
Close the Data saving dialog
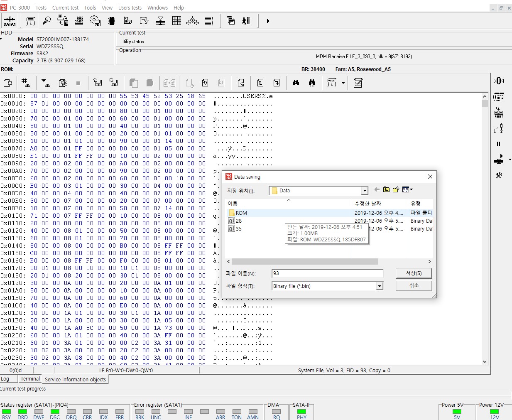point(430,177)
